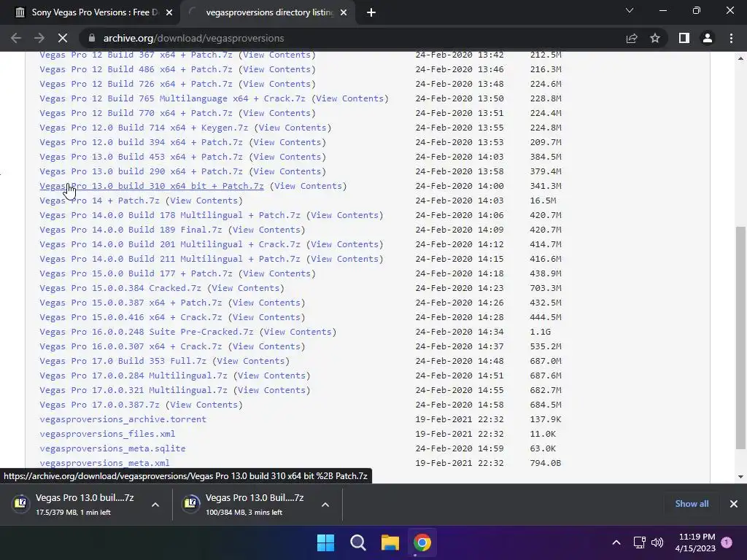Open vegasproversions_archive.torrent

pos(123,419)
